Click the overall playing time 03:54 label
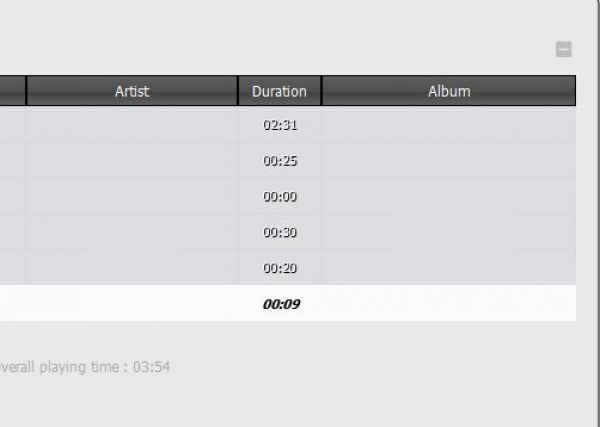 point(85,367)
